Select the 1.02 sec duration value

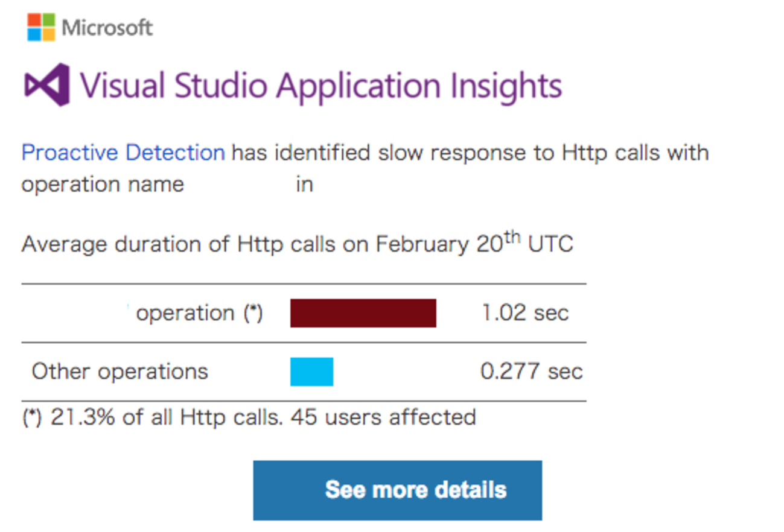click(525, 313)
